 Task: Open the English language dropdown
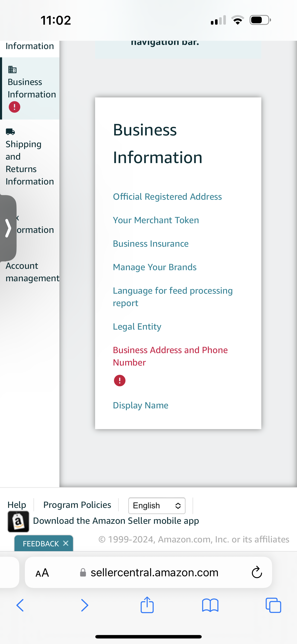[157, 506]
